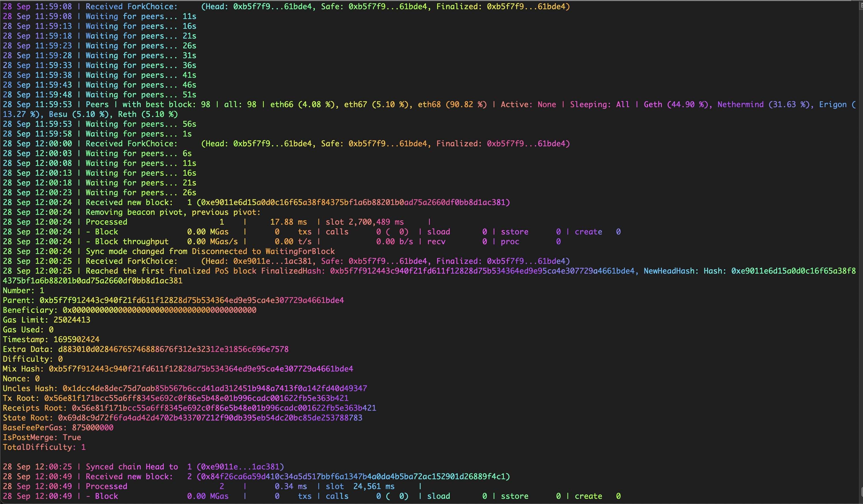Viewport: 863px width, 504px height.
Task: Select the 'slot 24,561 ms' value
Action: (360, 486)
